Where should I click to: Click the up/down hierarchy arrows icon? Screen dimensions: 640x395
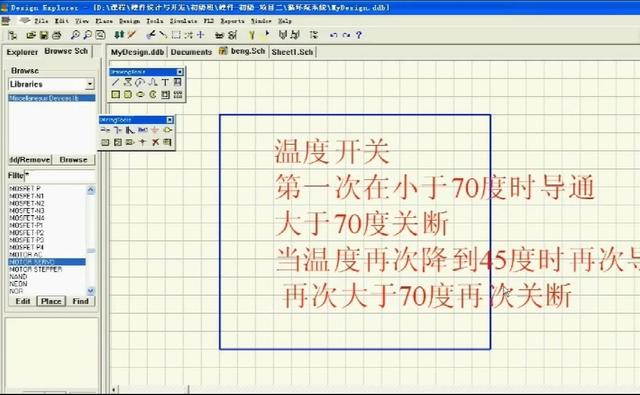click(x=119, y=35)
